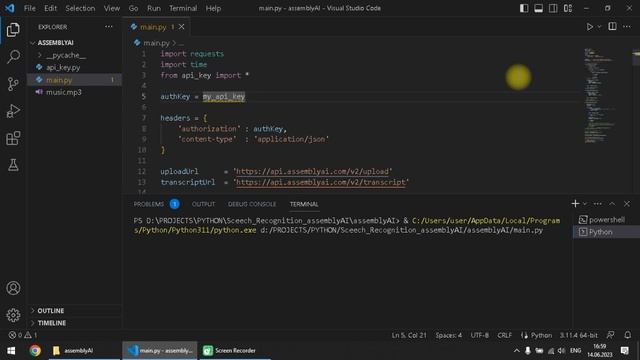Toggle secondary side bar layout icon
Image resolution: width=640 pixels, height=360 pixels.
tap(553, 8)
